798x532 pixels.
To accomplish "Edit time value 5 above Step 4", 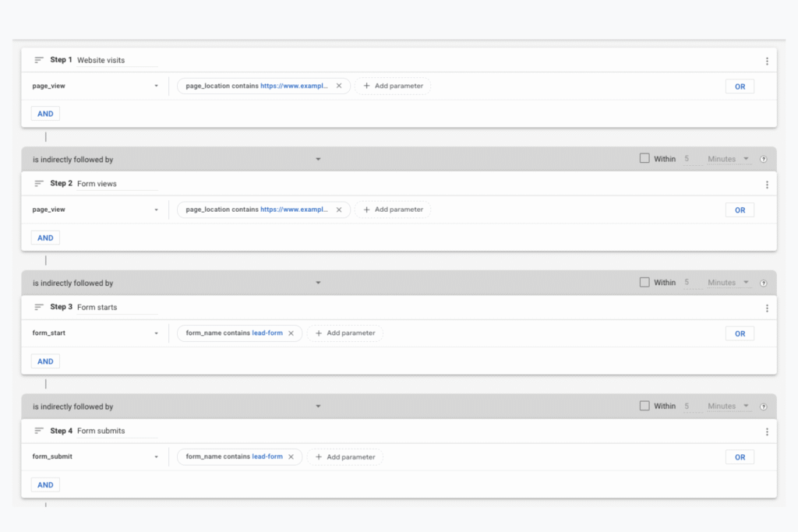I will click(x=692, y=407).
